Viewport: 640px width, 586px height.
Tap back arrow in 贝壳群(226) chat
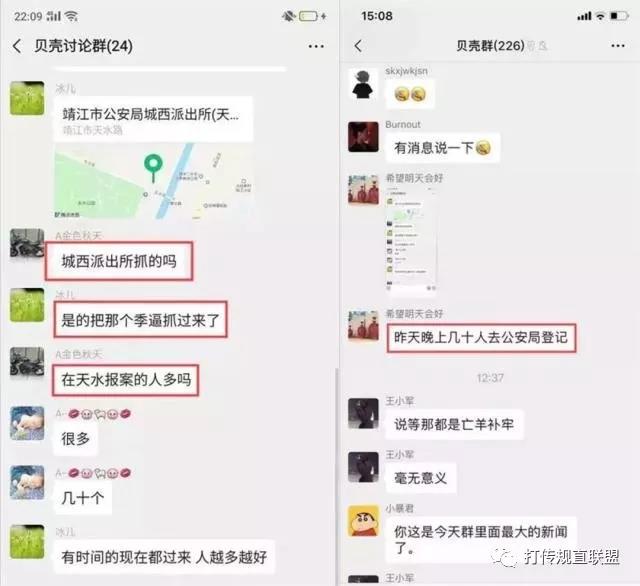358,46
